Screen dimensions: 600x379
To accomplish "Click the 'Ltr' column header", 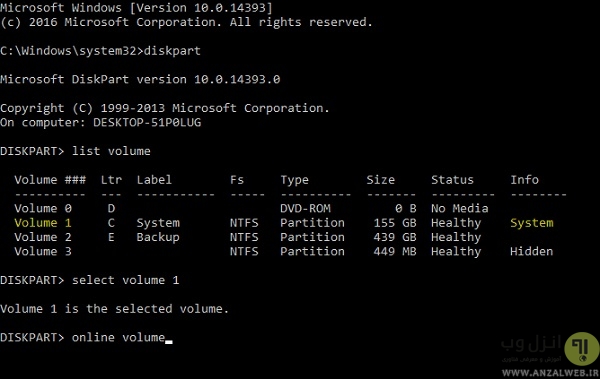I will tap(111, 180).
